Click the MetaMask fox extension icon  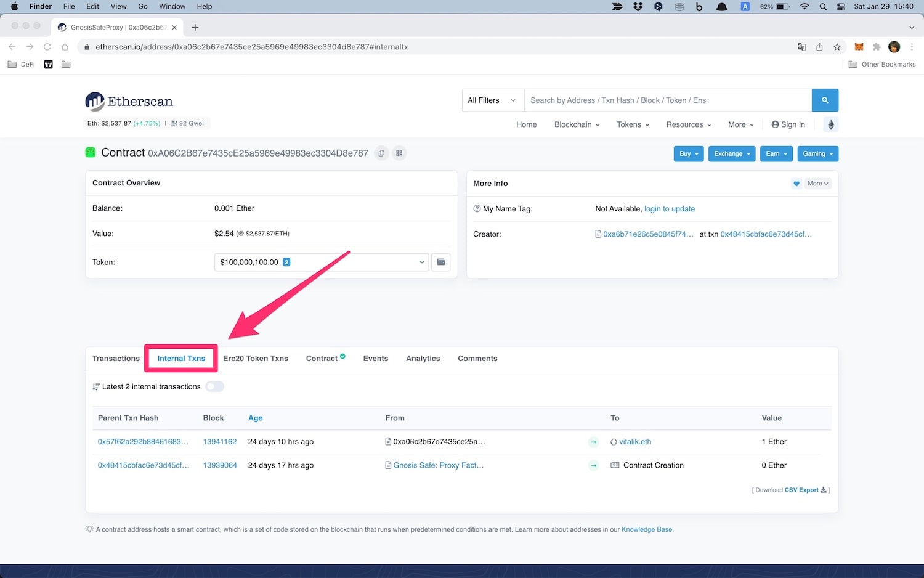[x=859, y=47]
